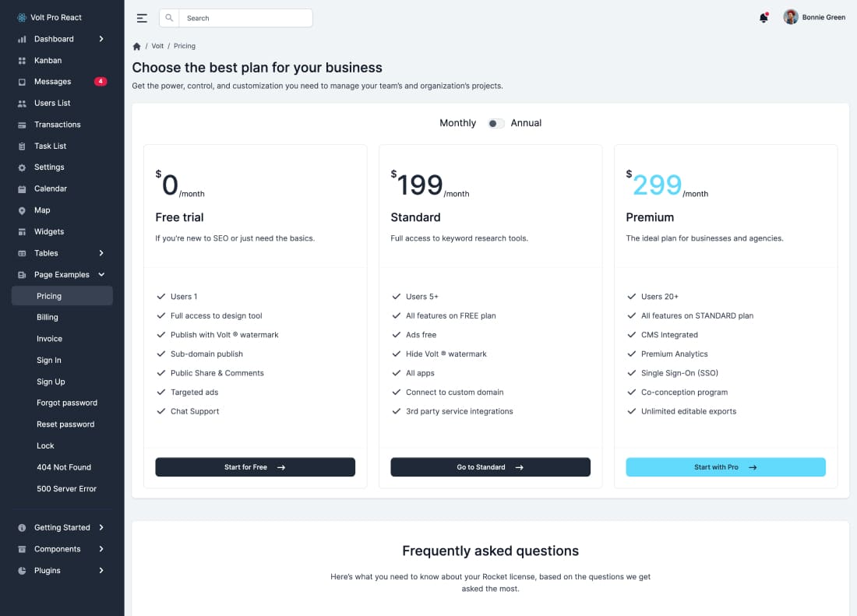The height and width of the screenshot is (616, 857).
Task: Click the Kanban grid icon in the sidebar
Action: pyautogui.click(x=22, y=61)
